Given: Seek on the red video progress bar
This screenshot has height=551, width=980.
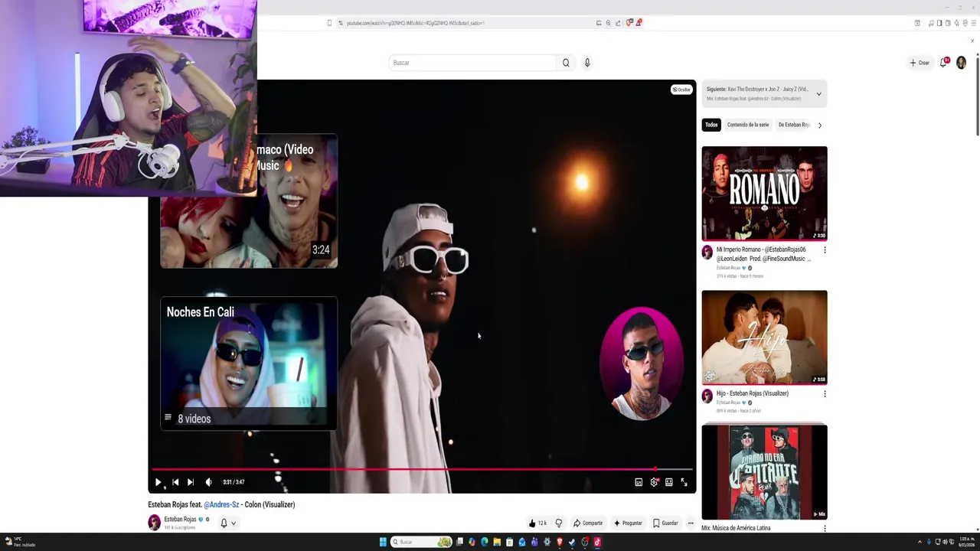Looking at the screenshot, I should tap(422, 469).
